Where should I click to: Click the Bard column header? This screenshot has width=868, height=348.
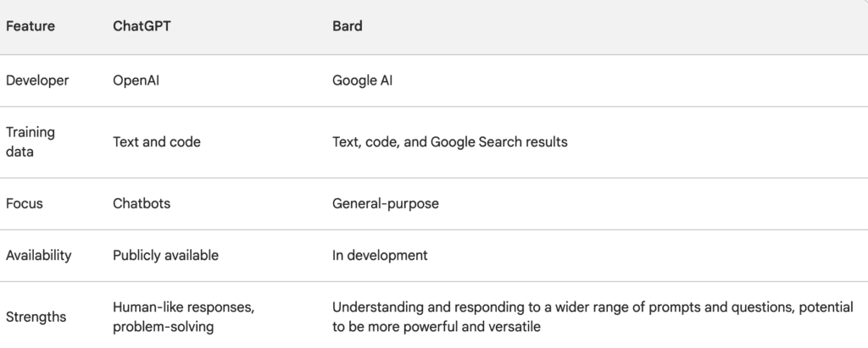[x=347, y=26]
